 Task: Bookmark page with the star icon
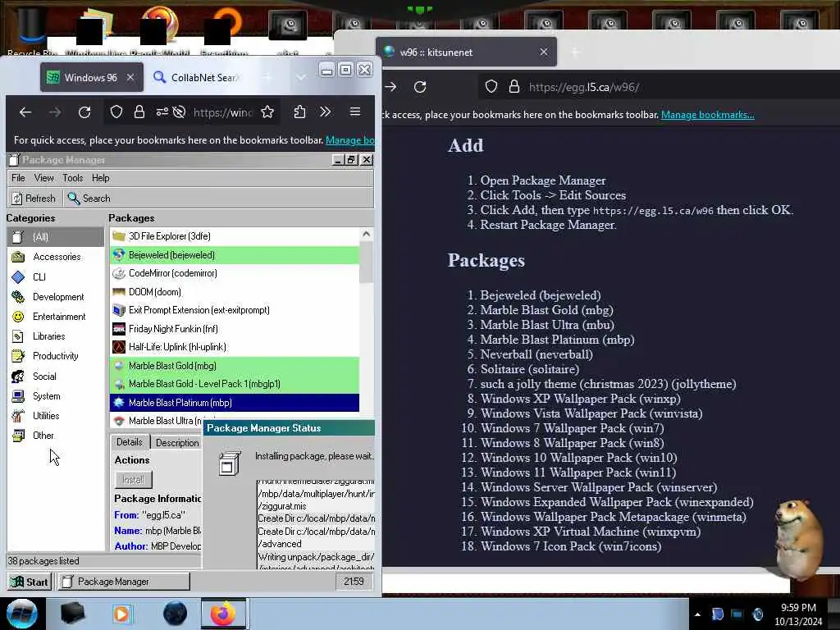267,112
